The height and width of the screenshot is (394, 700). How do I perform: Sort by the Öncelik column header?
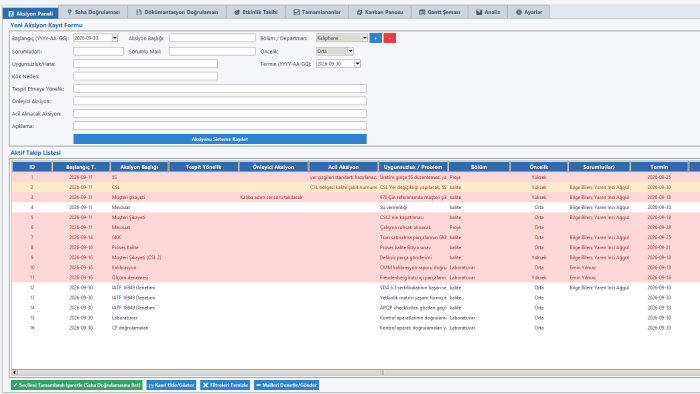coord(539,167)
